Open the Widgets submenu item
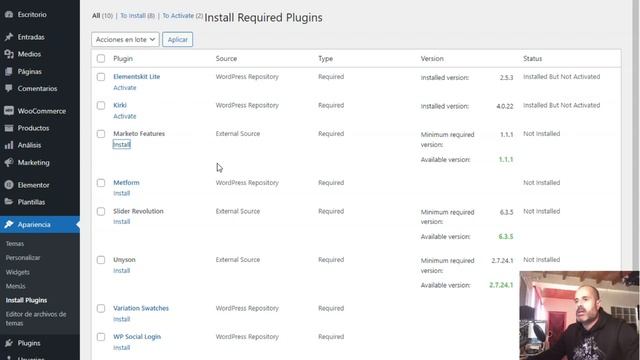 coord(18,272)
